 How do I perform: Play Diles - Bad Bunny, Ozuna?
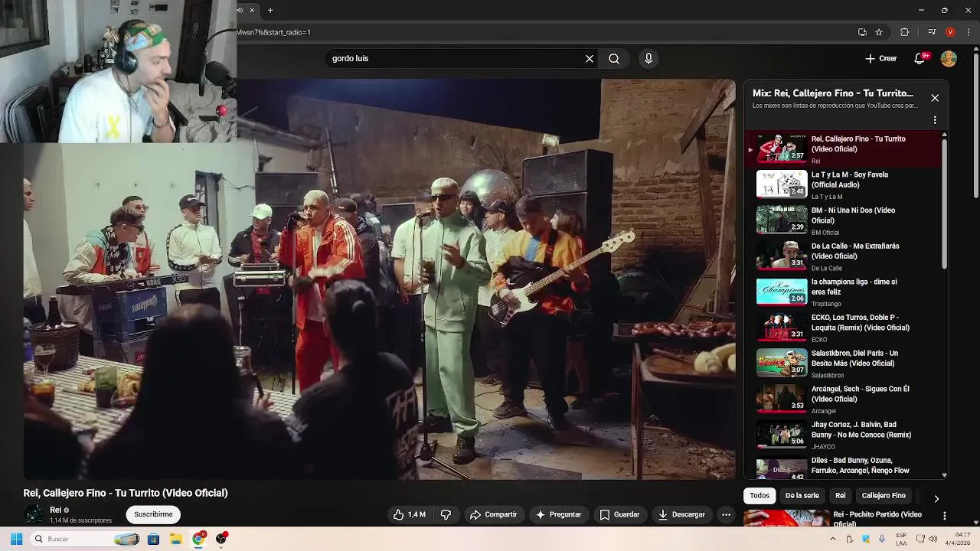843,466
